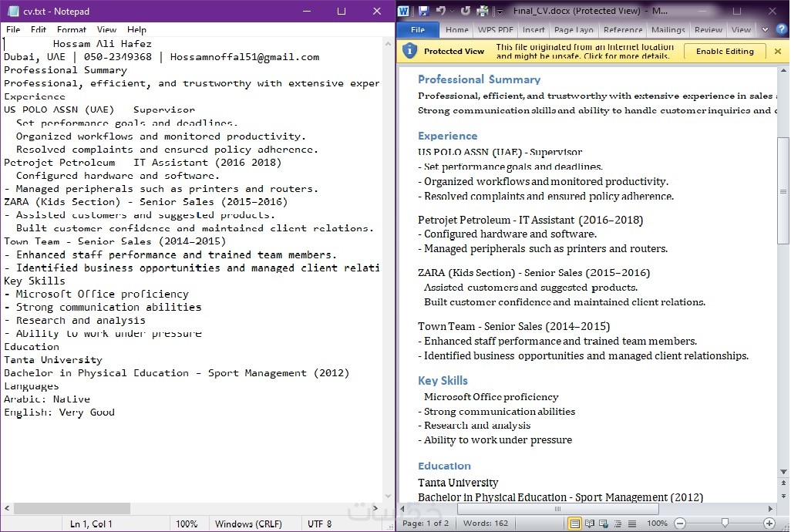This screenshot has height=532, width=791.
Task: Switch to Web Layout view icon
Action: click(604, 524)
